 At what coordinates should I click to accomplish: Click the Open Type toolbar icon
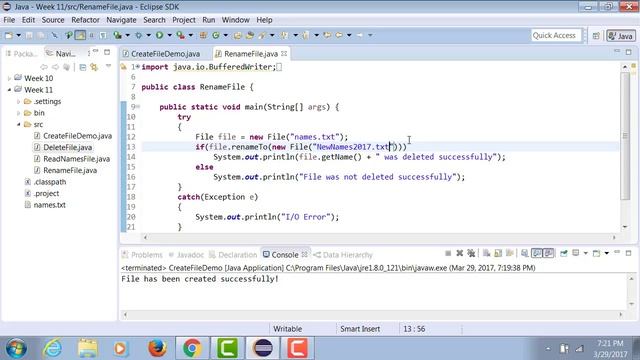pos(238,36)
